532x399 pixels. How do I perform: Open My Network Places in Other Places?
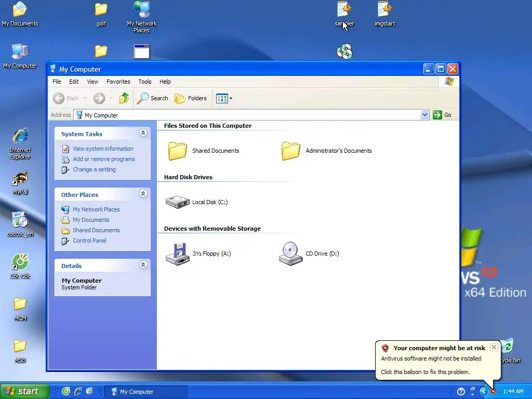96,209
